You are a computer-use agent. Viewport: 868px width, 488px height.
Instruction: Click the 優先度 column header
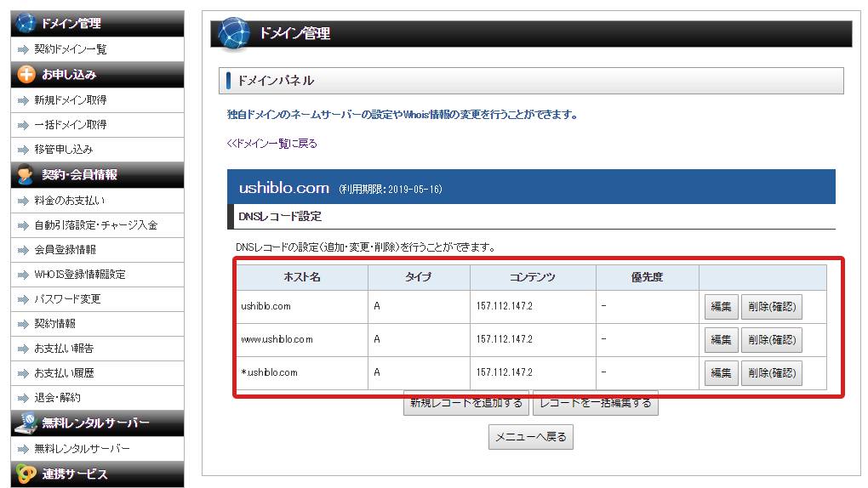tap(647, 277)
